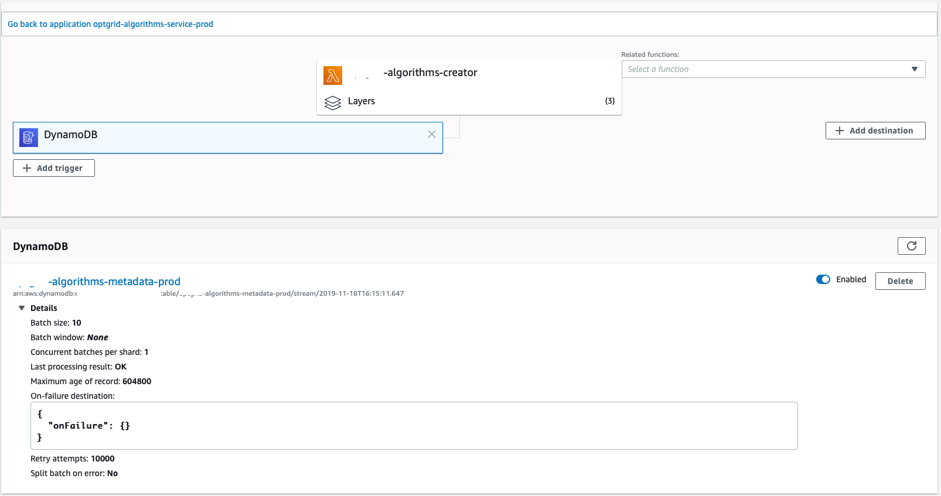Disable the Enabled toggle for the stream

(x=823, y=280)
